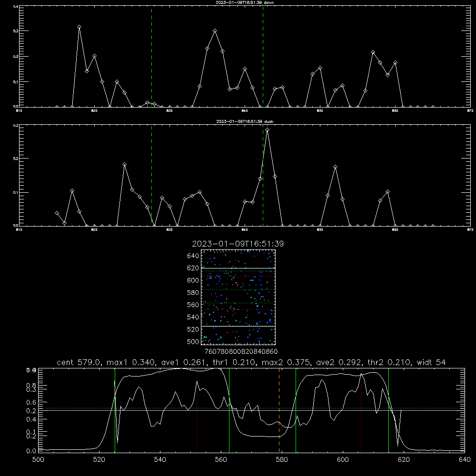Image resolution: width=476 pixels, height=476 pixels.
Task: Click the dusk plot highest peak marker near 843
Action: [267, 129]
